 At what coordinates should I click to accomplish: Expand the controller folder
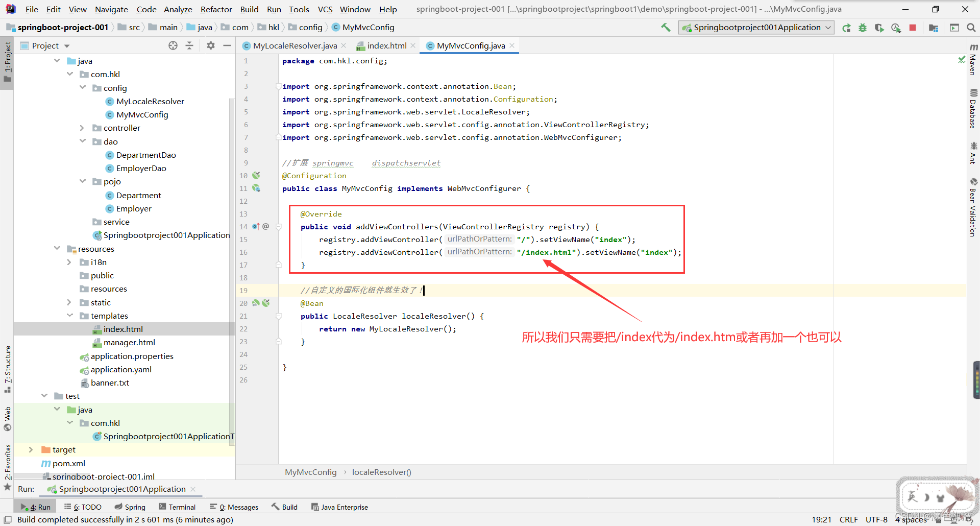click(83, 128)
